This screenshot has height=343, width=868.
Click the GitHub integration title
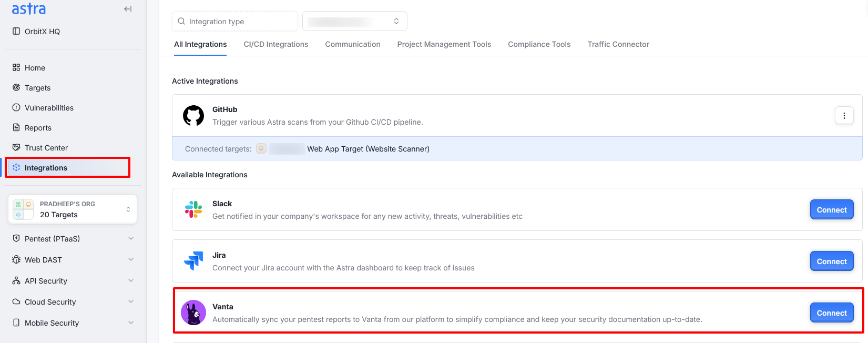(225, 109)
